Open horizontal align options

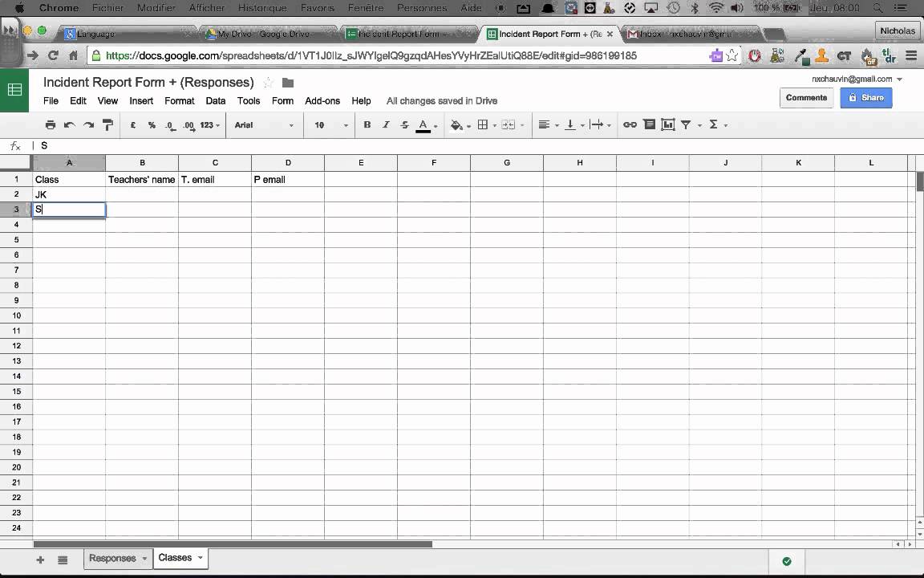(x=544, y=125)
